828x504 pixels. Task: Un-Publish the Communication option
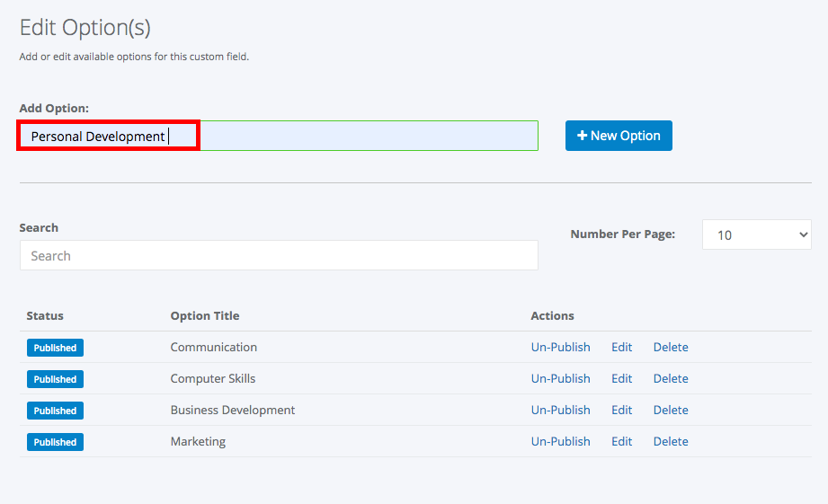[x=560, y=348]
